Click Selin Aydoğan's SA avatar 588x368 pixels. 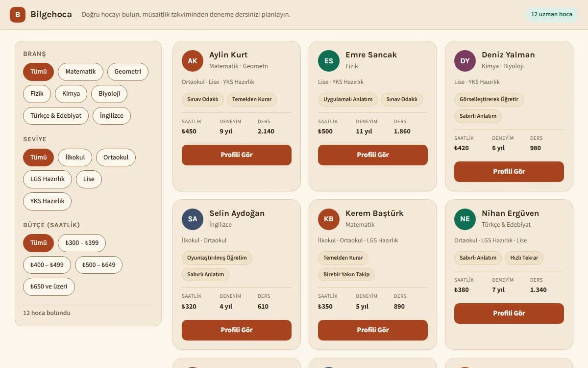tap(193, 219)
